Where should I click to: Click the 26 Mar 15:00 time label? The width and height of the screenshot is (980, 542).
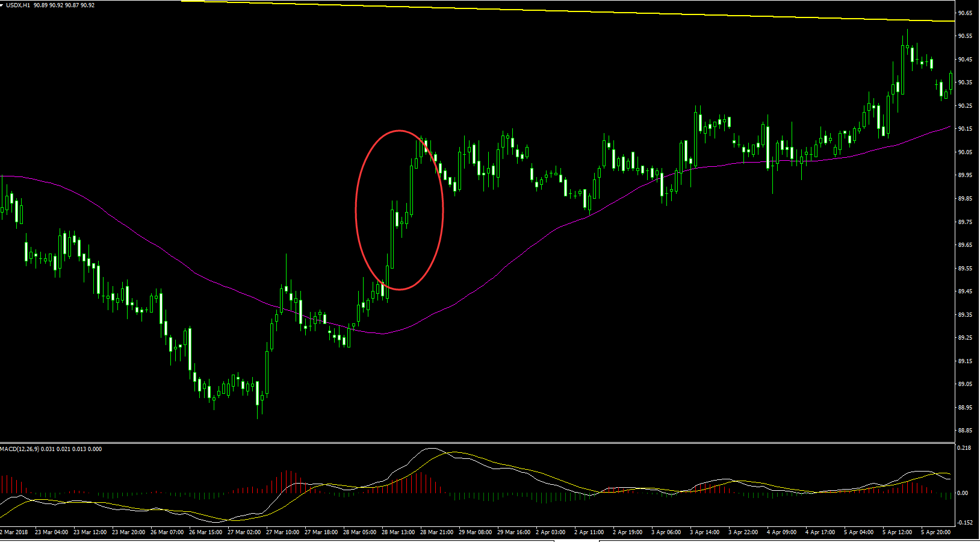tap(205, 532)
